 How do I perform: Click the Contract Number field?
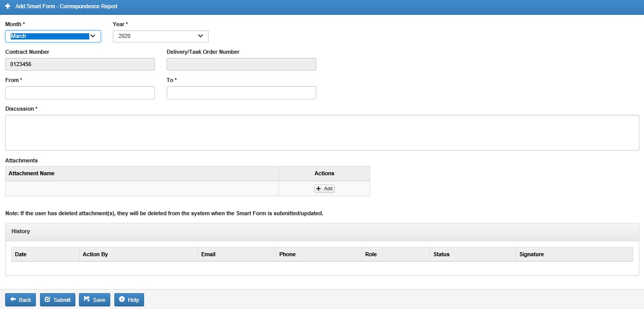[x=79, y=65]
